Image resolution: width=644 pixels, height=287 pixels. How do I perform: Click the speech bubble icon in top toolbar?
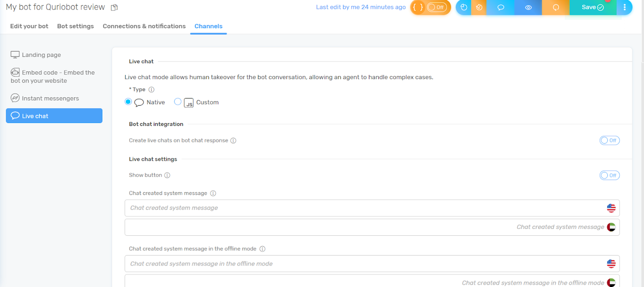(x=500, y=7)
